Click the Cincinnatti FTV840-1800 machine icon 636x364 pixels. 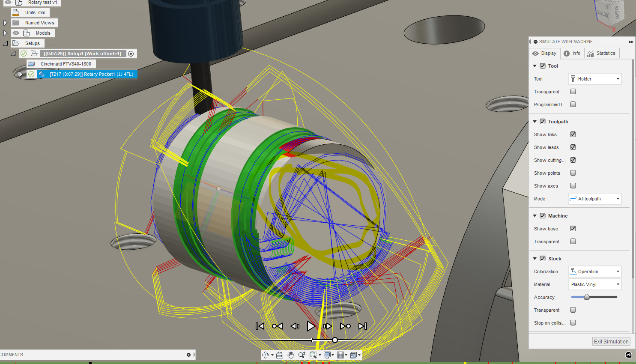click(30, 64)
